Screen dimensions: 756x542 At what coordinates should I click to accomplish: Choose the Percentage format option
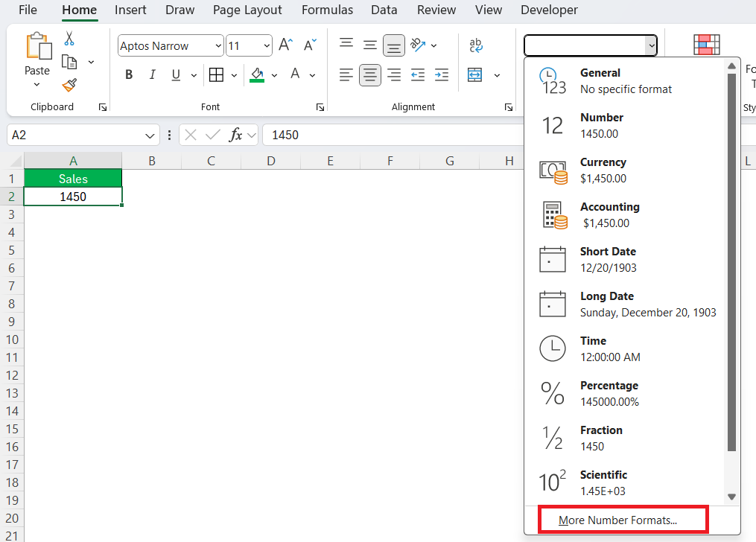[626, 394]
